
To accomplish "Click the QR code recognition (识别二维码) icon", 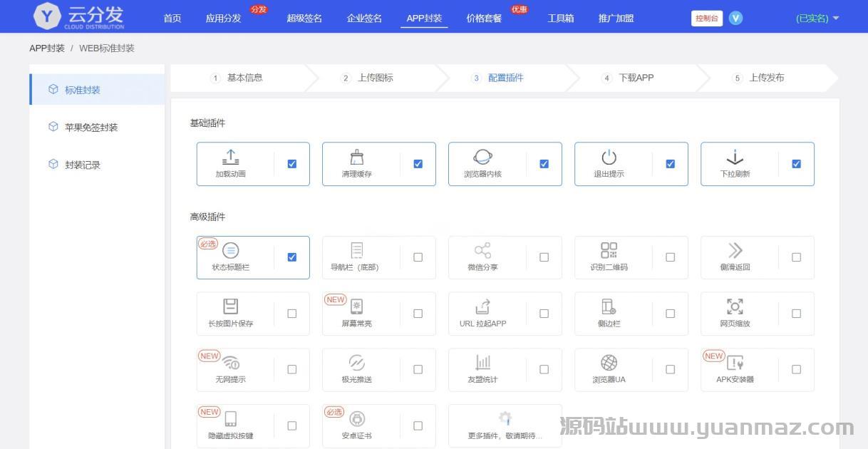I will point(609,250).
